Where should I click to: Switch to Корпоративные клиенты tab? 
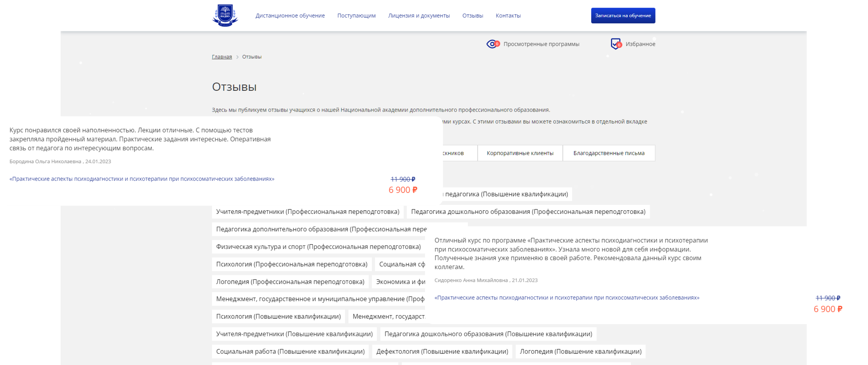(520, 153)
